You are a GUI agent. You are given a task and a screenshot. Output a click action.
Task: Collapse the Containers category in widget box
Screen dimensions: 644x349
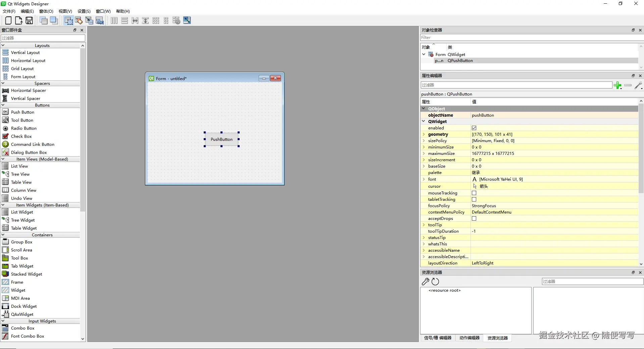click(x=3, y=235)
